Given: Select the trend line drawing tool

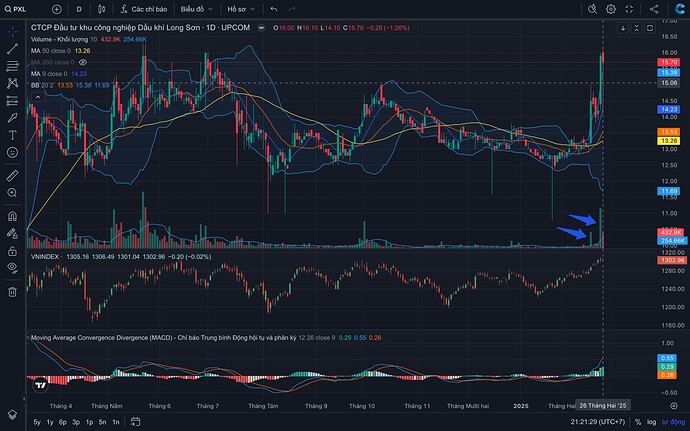Looking at the screenshot, I should coord(12,48).
